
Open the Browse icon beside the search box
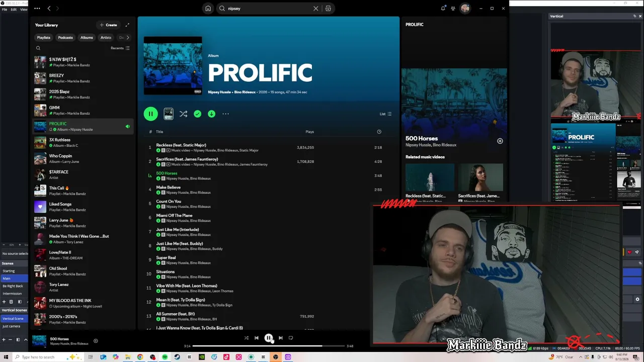328,9
